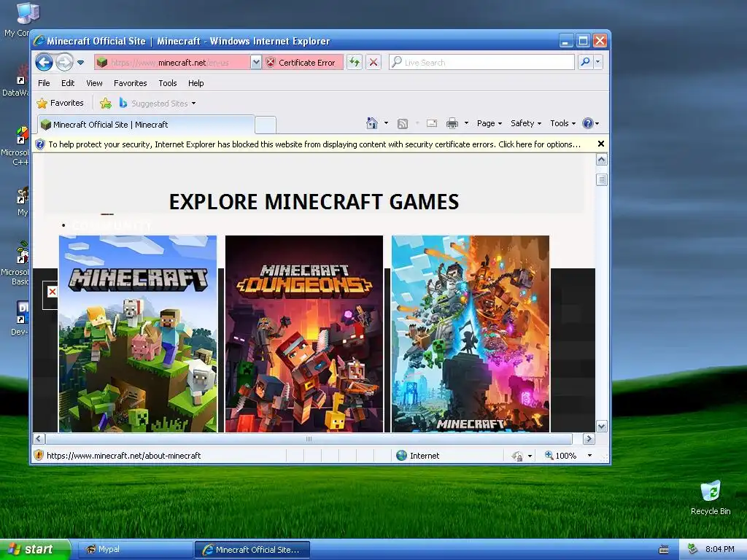Click the Minecraft address bar URL field
Screen dimensions: 747x560
[172, 63]
